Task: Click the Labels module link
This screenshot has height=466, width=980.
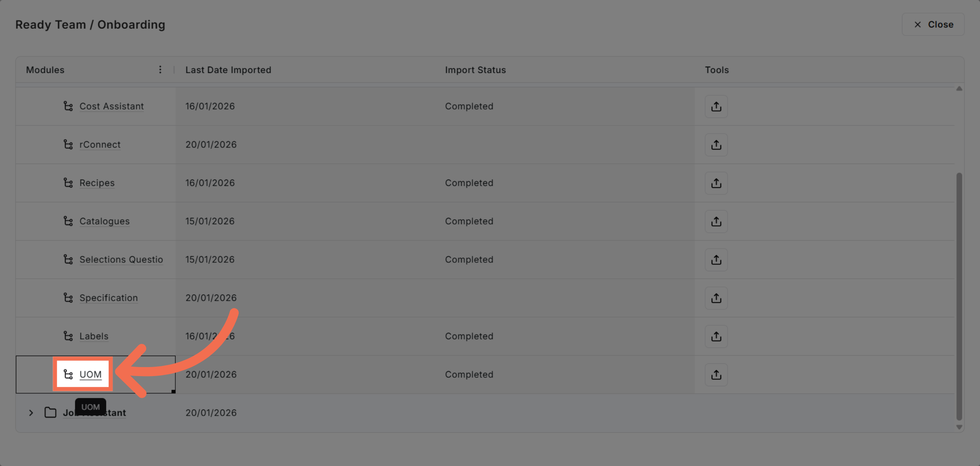Action: (x=94, y=336)
